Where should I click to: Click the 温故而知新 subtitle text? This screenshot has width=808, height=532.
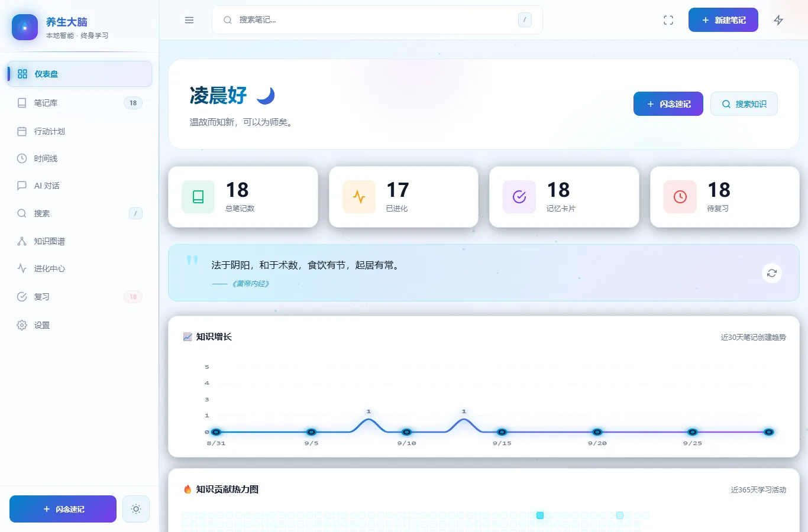tap(241, 122)
